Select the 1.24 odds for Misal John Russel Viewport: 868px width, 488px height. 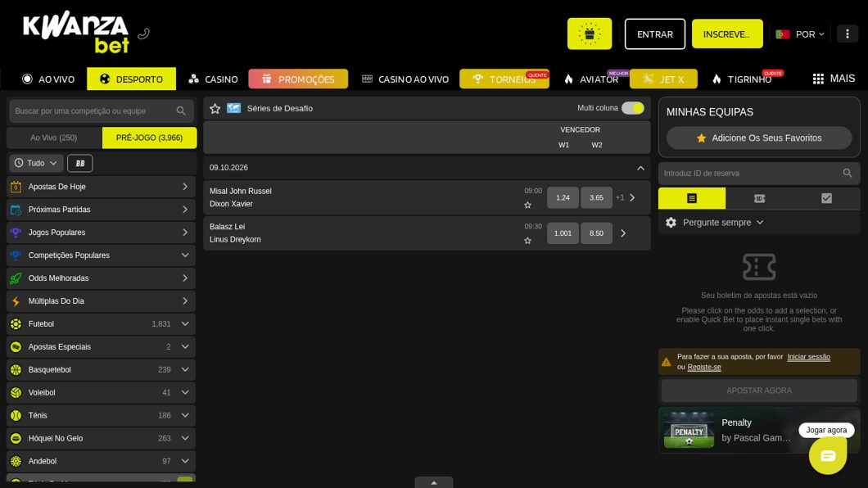(x=563, y=197)
